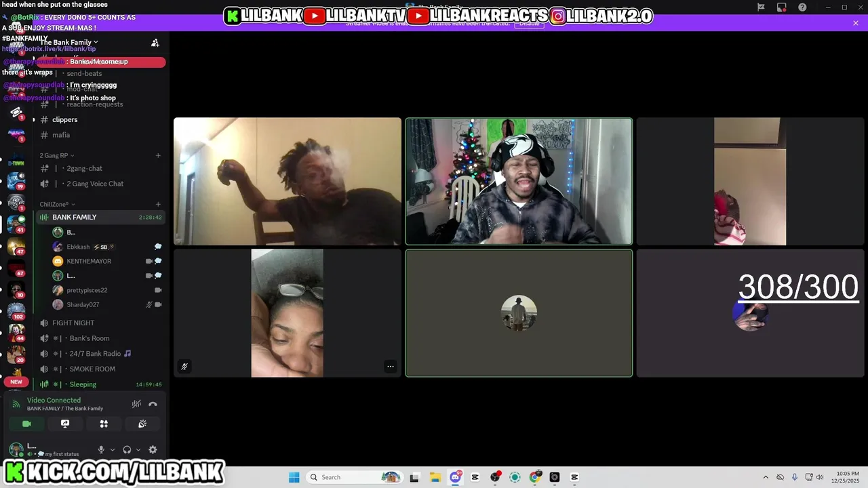Join the FIGHT NIGHT voice channel

coord(100,323)
